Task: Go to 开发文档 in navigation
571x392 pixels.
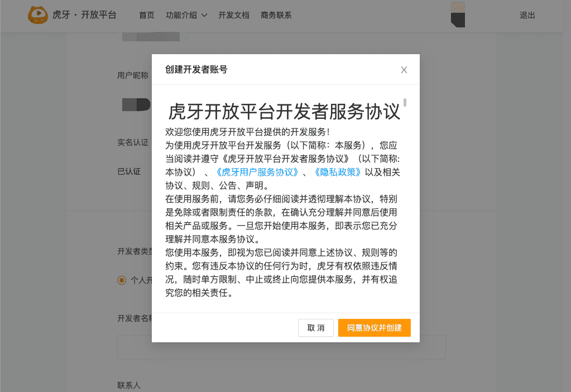Action: click(234, 16)
